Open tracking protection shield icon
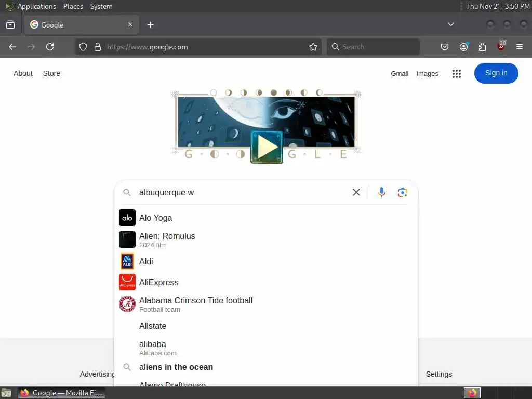532x399 pixels. [x=83, y=47]
